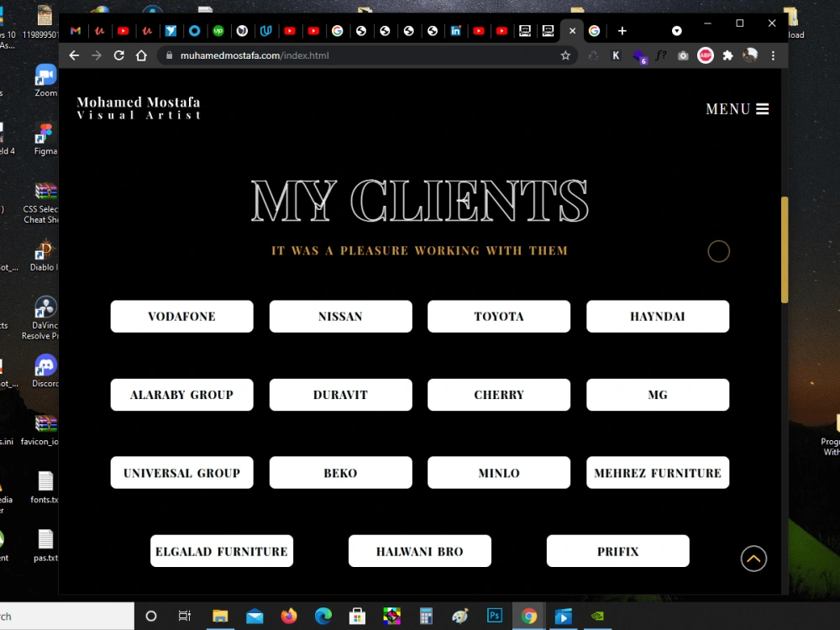This screenshot has height=630, width=840.
Task: Switch to the LinkedIn tab
Action: pyautogui.click(x=455, y=31)
